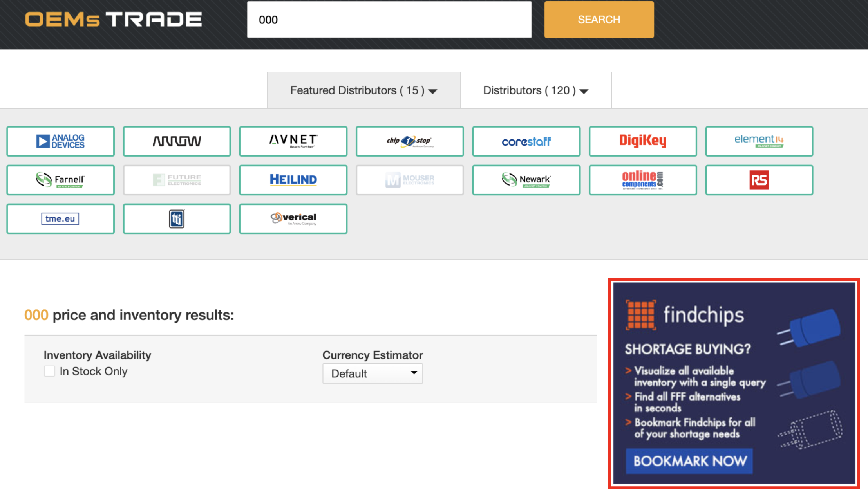This screenshot has width=868, height=498.
Task: Toggle the Arrow distributor logo
Action: click(177, 141)
